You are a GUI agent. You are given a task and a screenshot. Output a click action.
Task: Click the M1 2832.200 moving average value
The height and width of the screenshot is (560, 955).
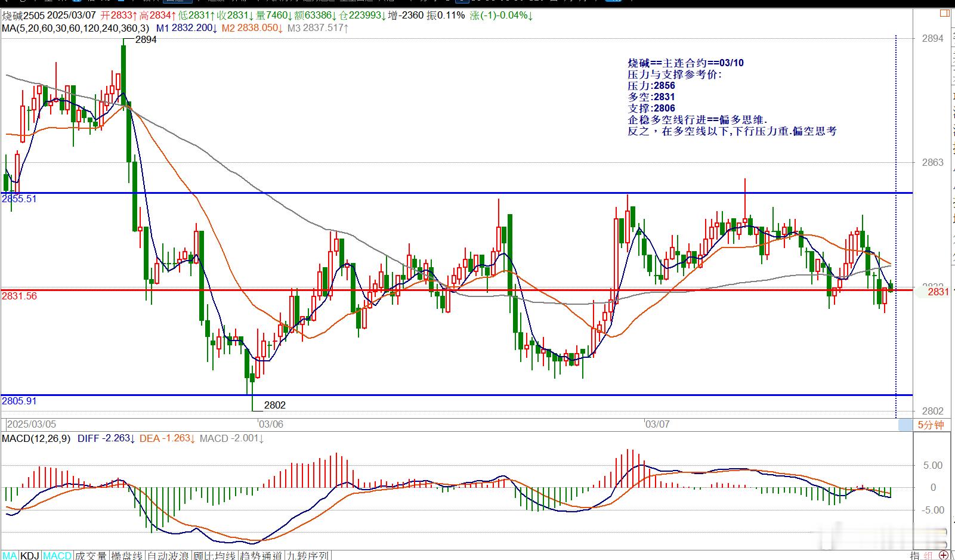[187, 27]
